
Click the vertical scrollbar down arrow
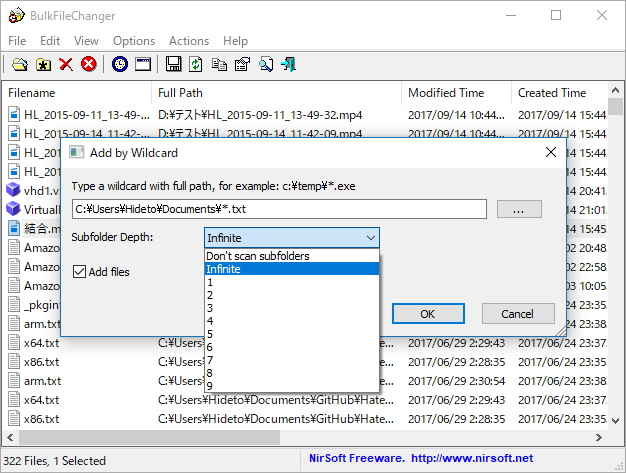(616, 421)
